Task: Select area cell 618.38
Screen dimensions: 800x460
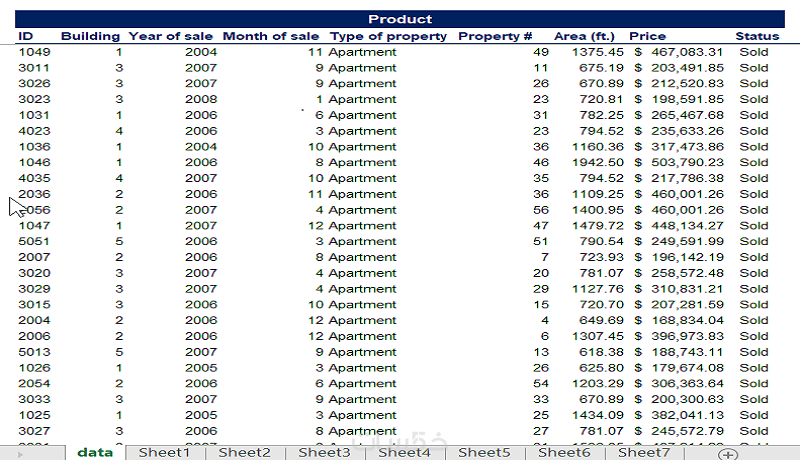Action: (602, 352)
